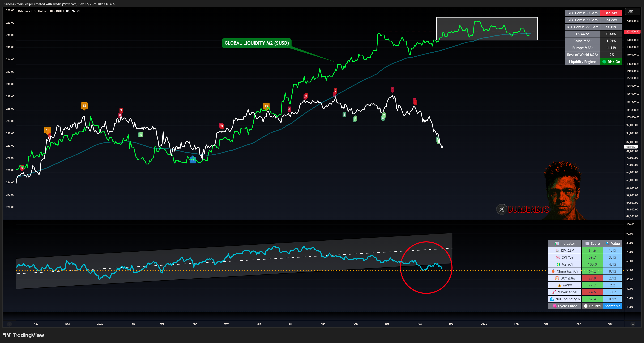Image resolution: width=644 pixels, height=343 pixels.
Task: Click the 2025 label on the time axis
Action: point(100,324)
